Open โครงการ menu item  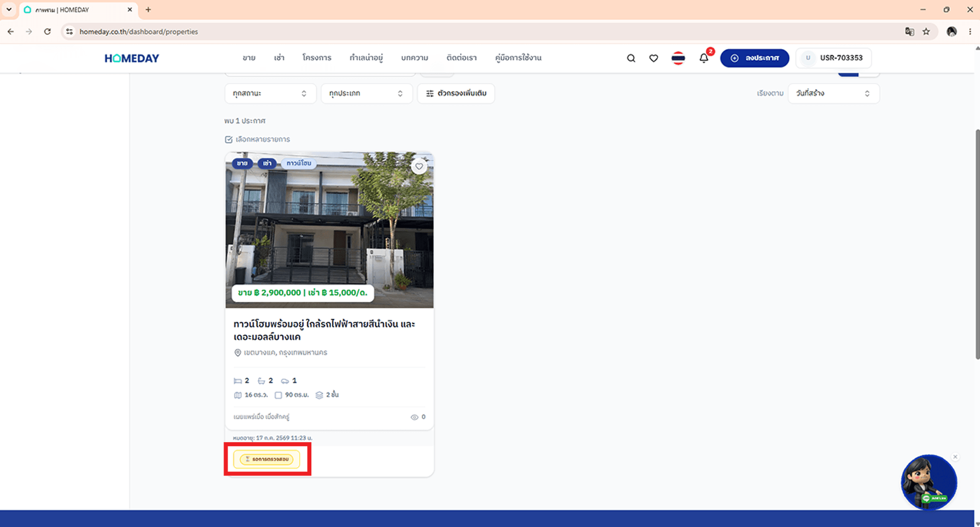[316, 58]
